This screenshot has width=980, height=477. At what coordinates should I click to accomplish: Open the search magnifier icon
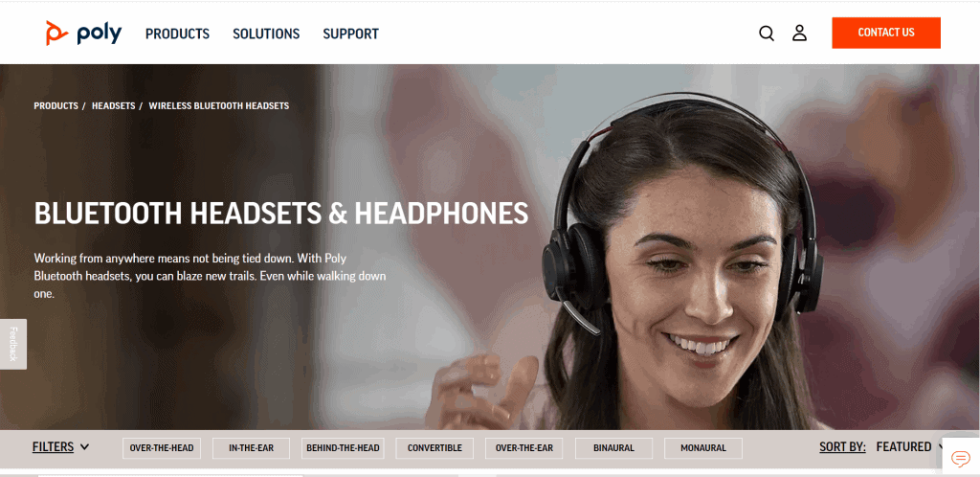tap(767, 34)
